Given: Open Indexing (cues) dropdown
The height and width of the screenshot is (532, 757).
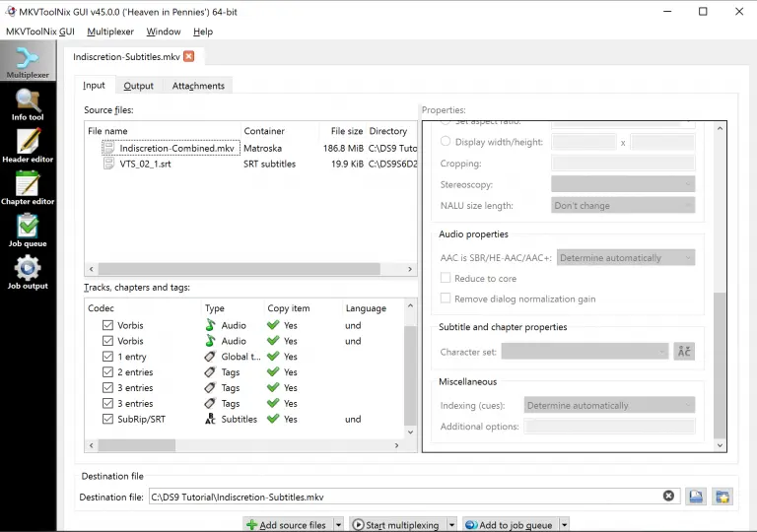Looking at the screenshot, I should pos(609,405).
